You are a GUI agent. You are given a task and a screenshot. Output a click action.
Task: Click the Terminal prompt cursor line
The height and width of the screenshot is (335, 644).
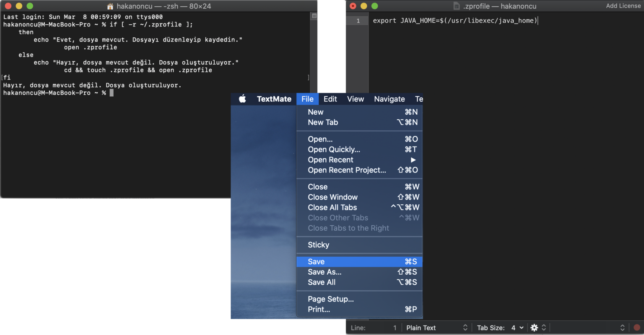58,93
